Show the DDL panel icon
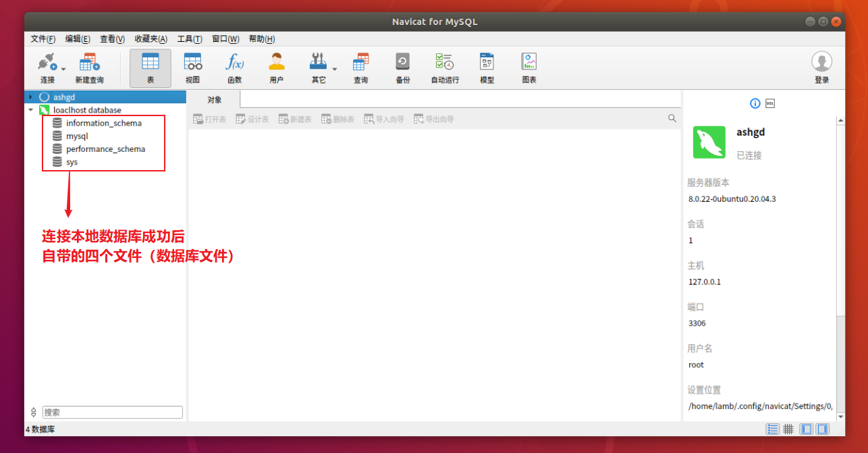This screenshot has height=453, width=868. (770, 103)
